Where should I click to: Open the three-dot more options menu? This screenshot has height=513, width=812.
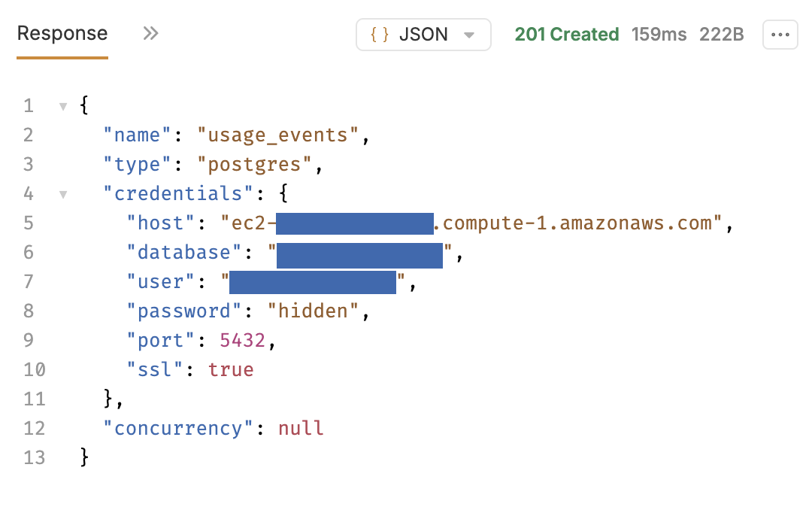point(780,35)
